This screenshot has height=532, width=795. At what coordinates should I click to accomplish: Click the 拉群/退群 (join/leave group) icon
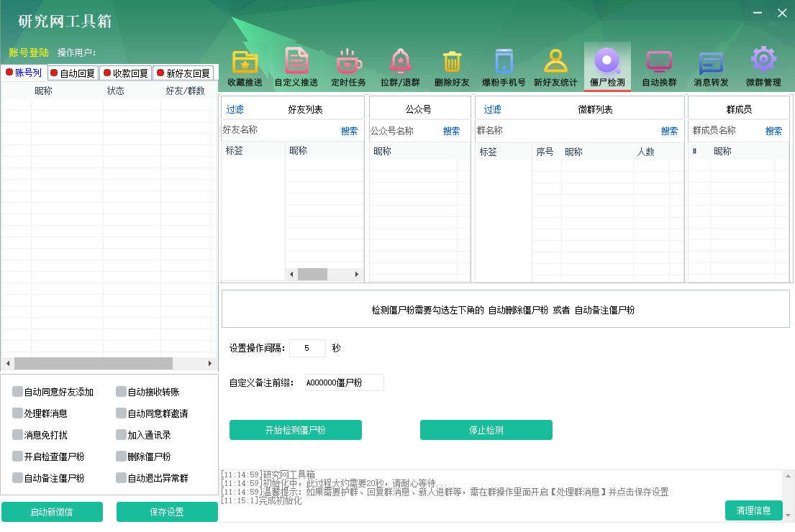pyautogui.click(x=400, y=65)
